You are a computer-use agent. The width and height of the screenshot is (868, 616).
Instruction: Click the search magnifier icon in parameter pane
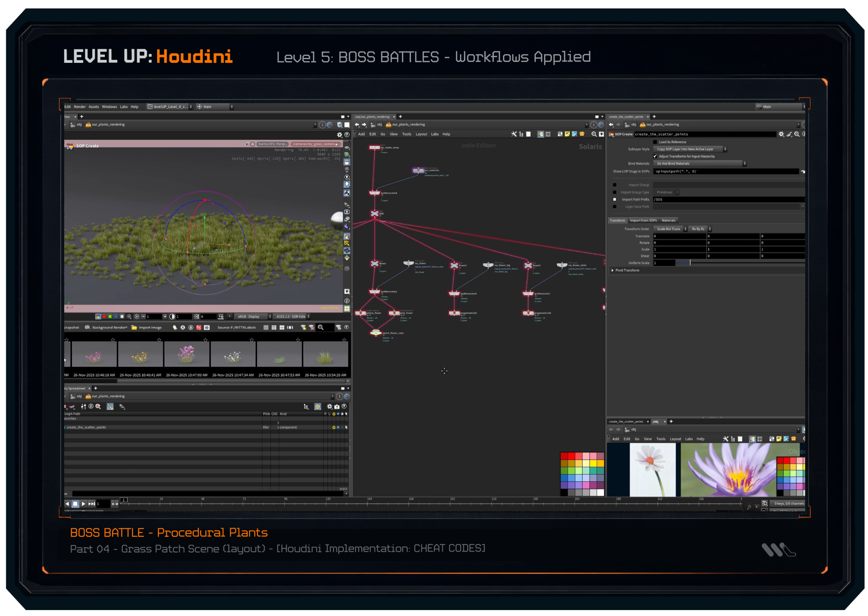coord(797,134)
